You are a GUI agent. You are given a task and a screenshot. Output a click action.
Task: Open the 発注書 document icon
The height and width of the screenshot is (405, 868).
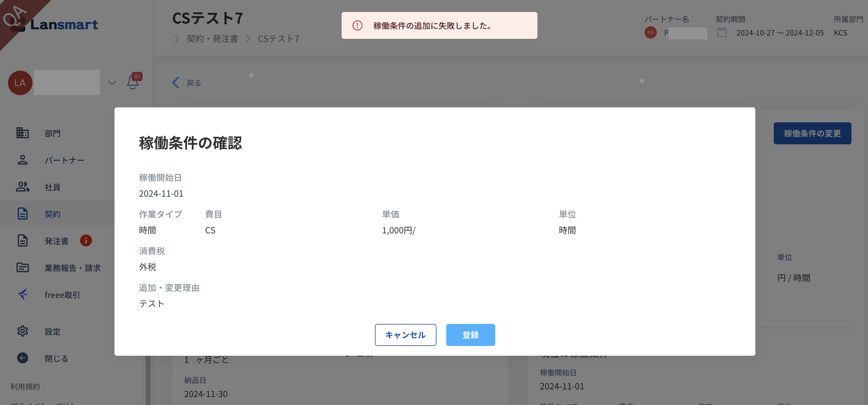tap(23, 241)
